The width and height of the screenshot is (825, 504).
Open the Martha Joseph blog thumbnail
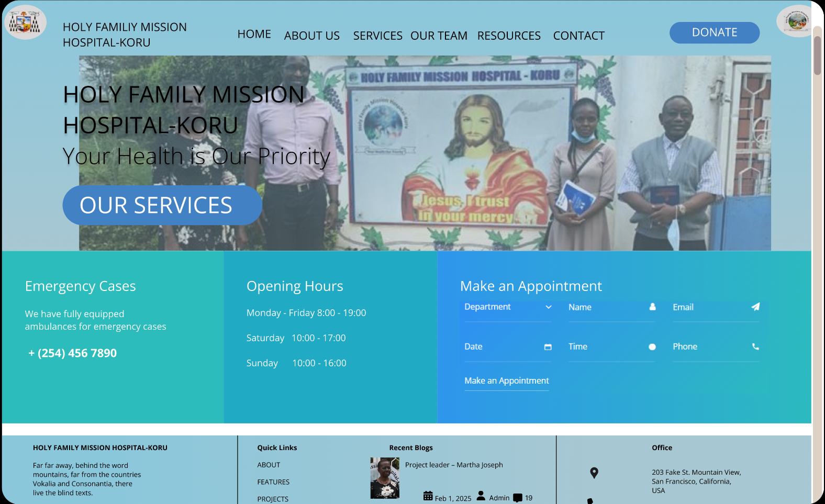coord(385,478)
